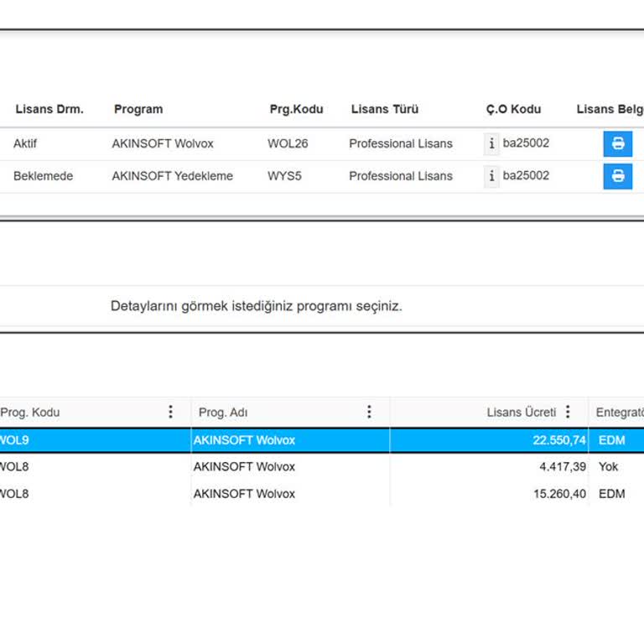Click 'Yok' integrator cell

608,466
